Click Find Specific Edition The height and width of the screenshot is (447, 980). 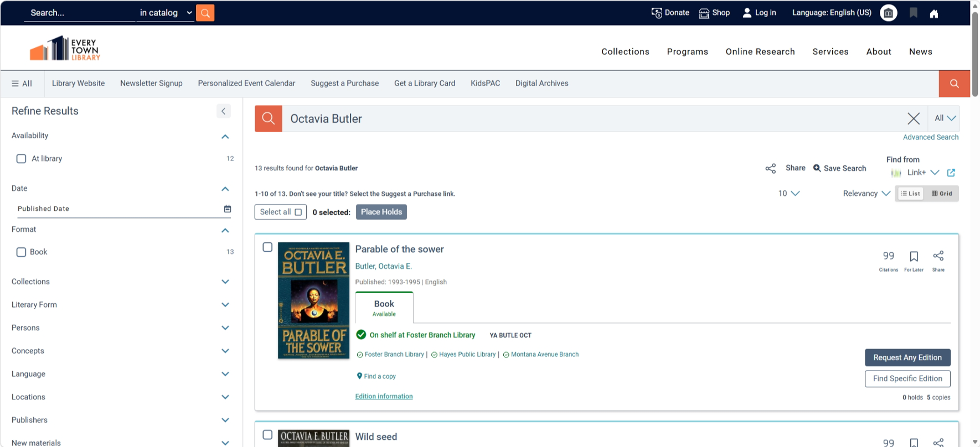coord(907,378)
